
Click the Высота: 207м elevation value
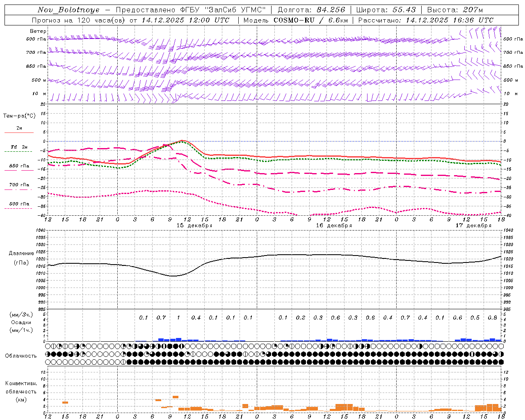coord(455,10)
